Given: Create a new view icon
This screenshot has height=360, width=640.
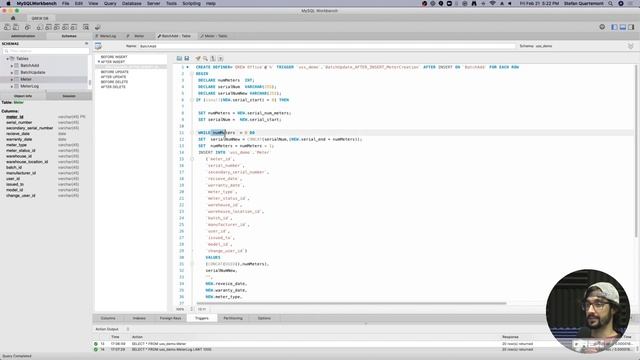Looking at the screenshot, I should 57,27.
